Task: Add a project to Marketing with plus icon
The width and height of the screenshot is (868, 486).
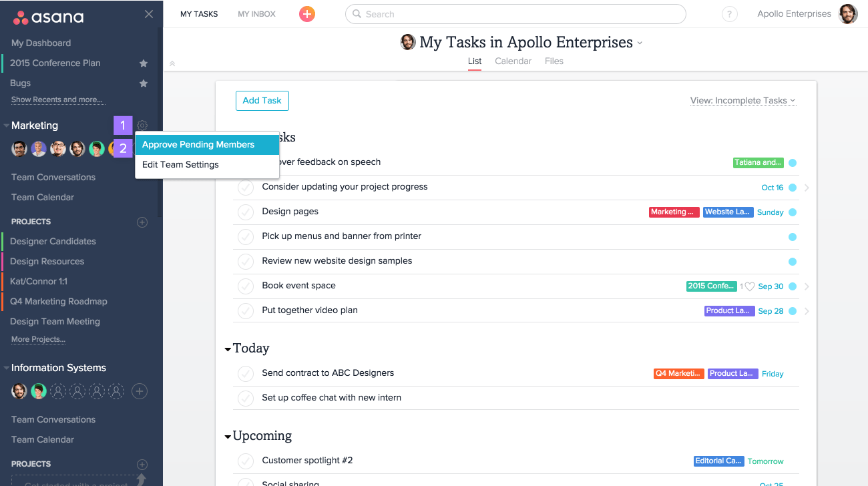Action: coord(142,222)
